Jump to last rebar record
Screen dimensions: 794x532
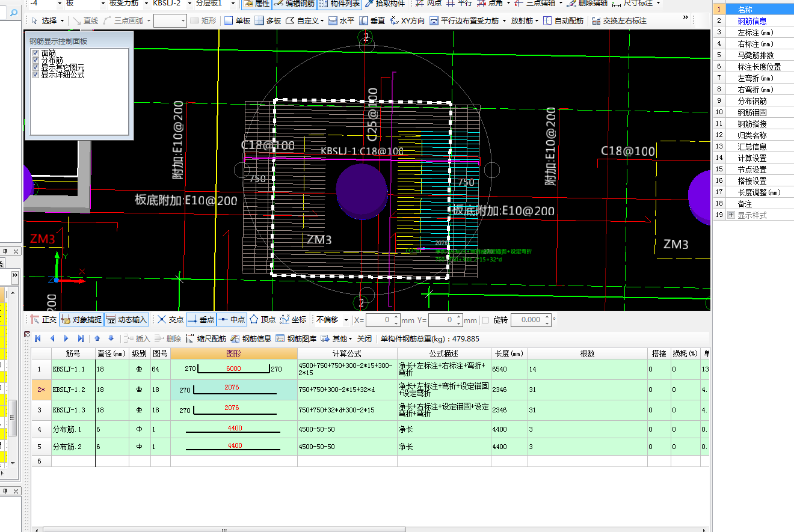[x=81, y=338]
